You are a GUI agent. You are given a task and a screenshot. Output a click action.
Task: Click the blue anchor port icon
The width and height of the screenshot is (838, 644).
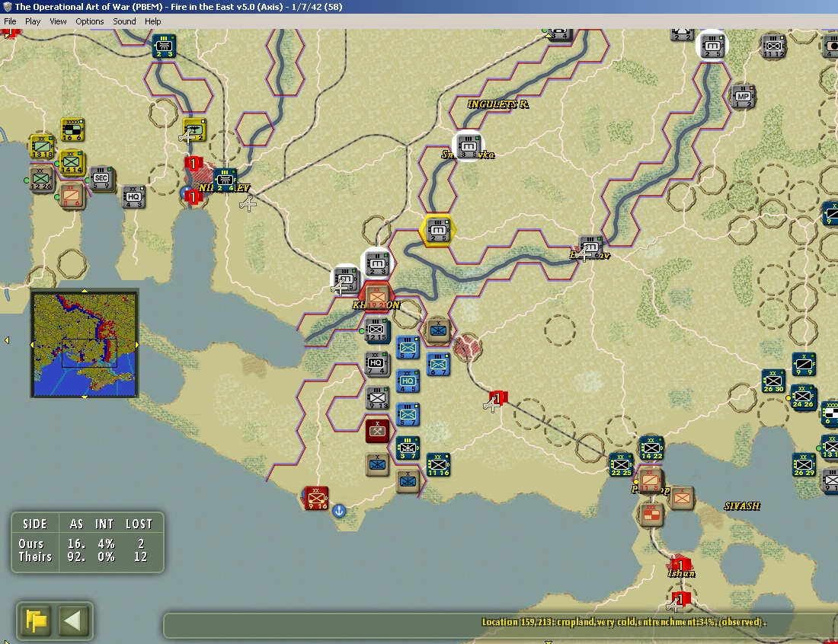click(x=339, y=511)
